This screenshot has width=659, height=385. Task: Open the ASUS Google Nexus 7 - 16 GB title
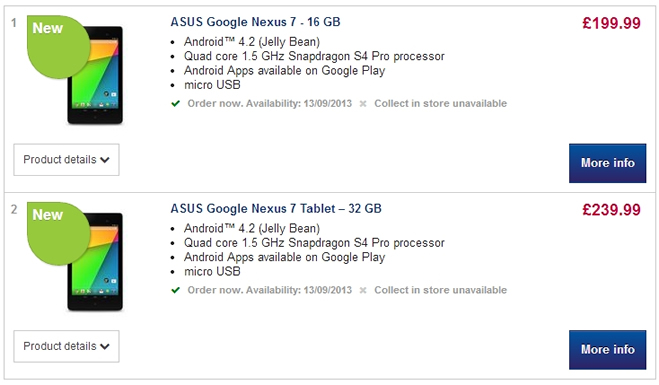point(255,22)
